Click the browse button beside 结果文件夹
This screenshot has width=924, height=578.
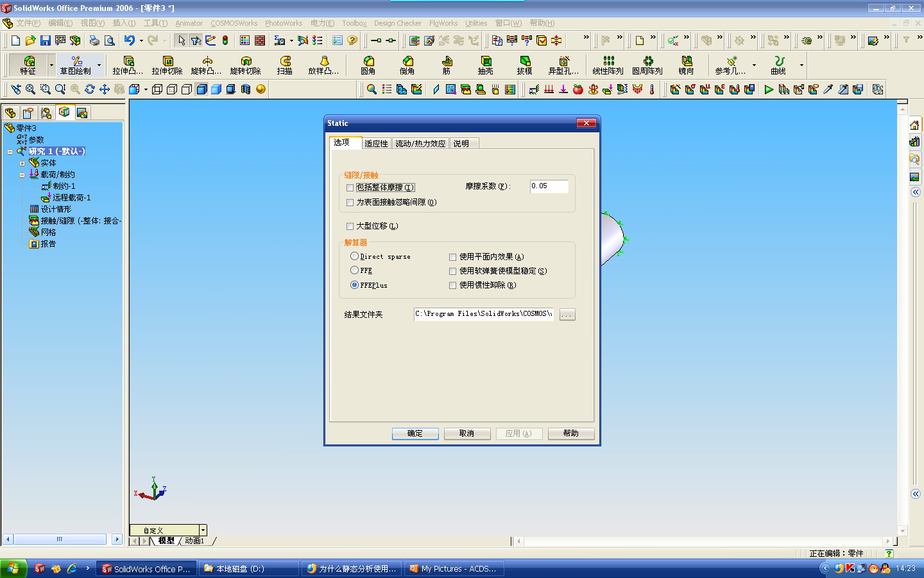(x=567, y=315)
